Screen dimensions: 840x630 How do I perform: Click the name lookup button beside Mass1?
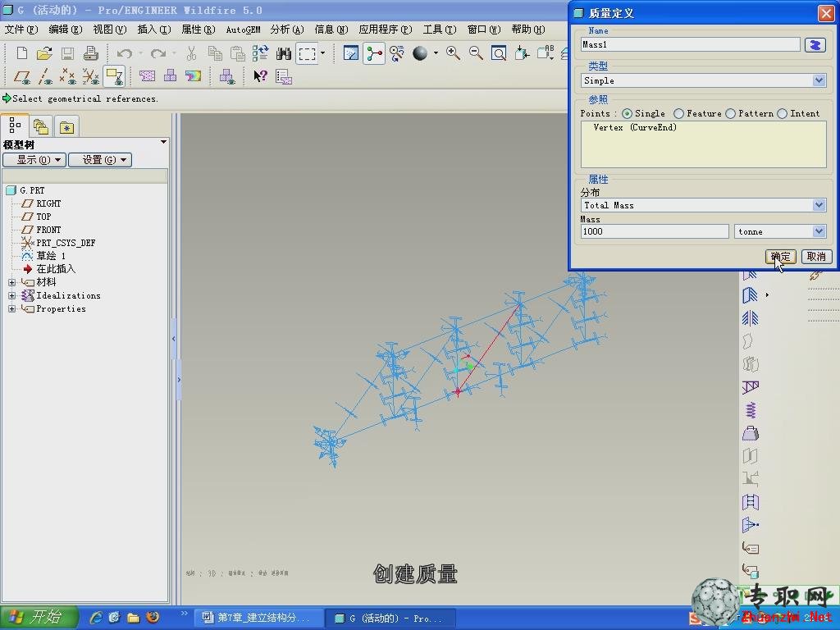815,45
